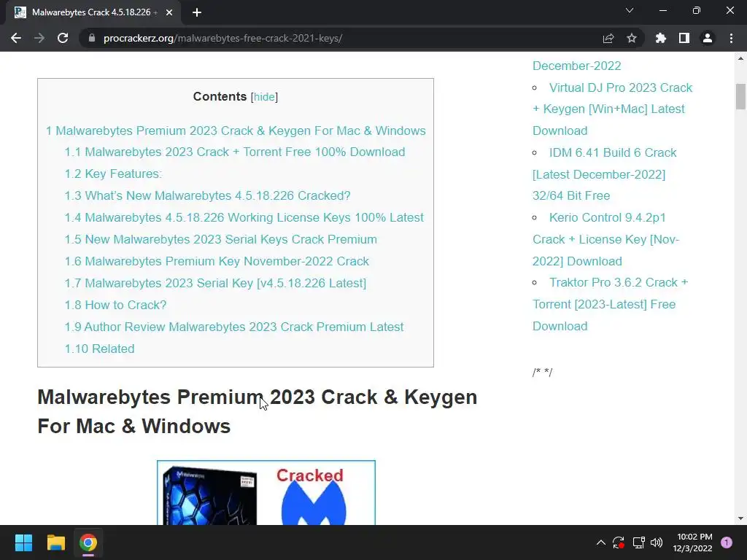Open the network tray icon
The height and width of the screenshot is (560, 747).
(x=638, y=542)
